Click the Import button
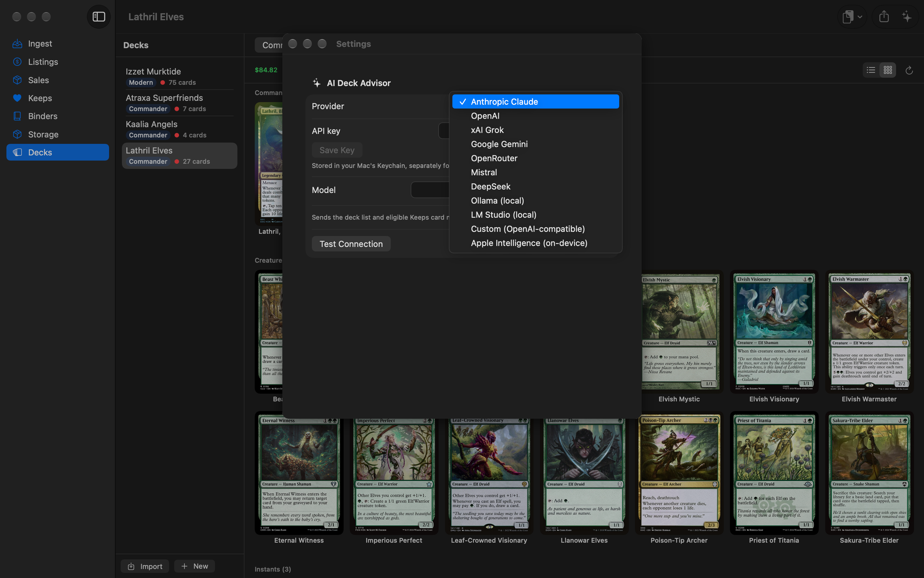Viewport: 924px width, 578px height. (x=145, y=566)
